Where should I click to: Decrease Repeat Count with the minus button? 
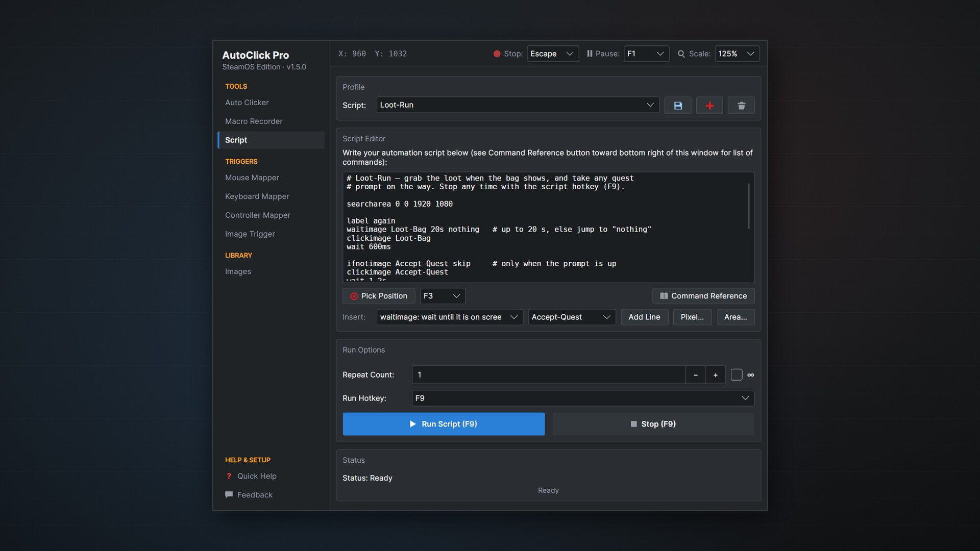pyautogui.click(x=696, y=375)
